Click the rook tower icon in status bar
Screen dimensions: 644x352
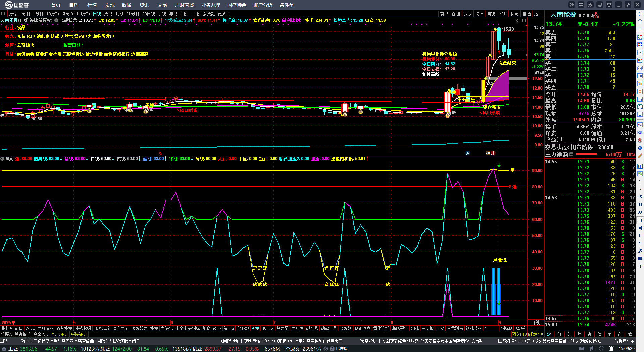point(611,349)
